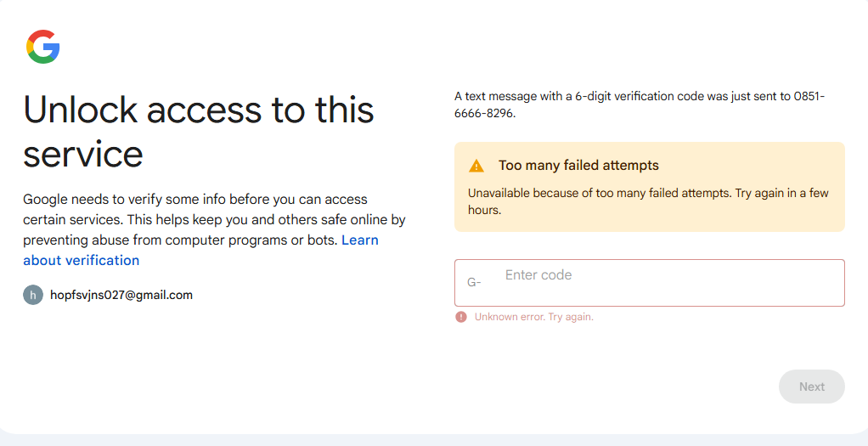Screen dimensions: 868x446
Task: Click the 'Unknown error. Try again.' message
Action: point(533,317)
